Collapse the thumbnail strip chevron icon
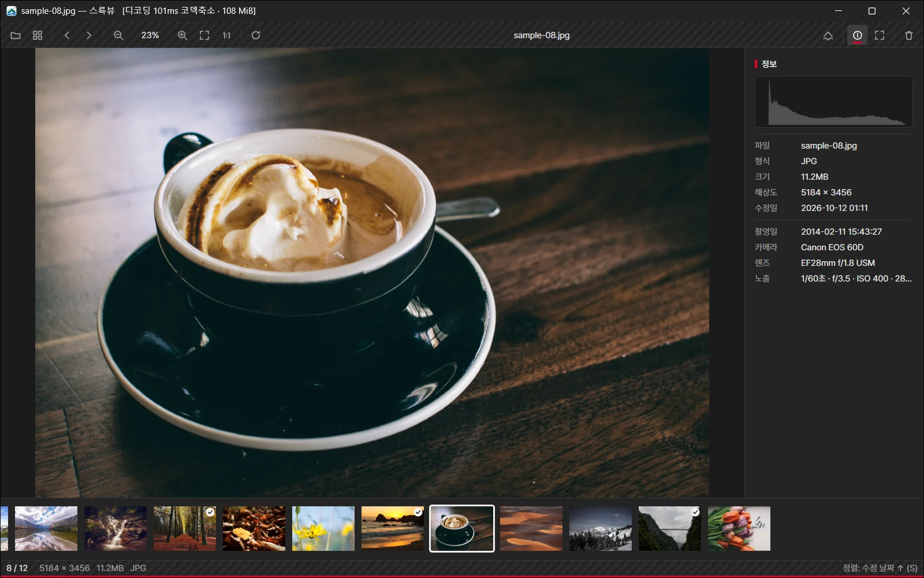 tap(828, 35)
